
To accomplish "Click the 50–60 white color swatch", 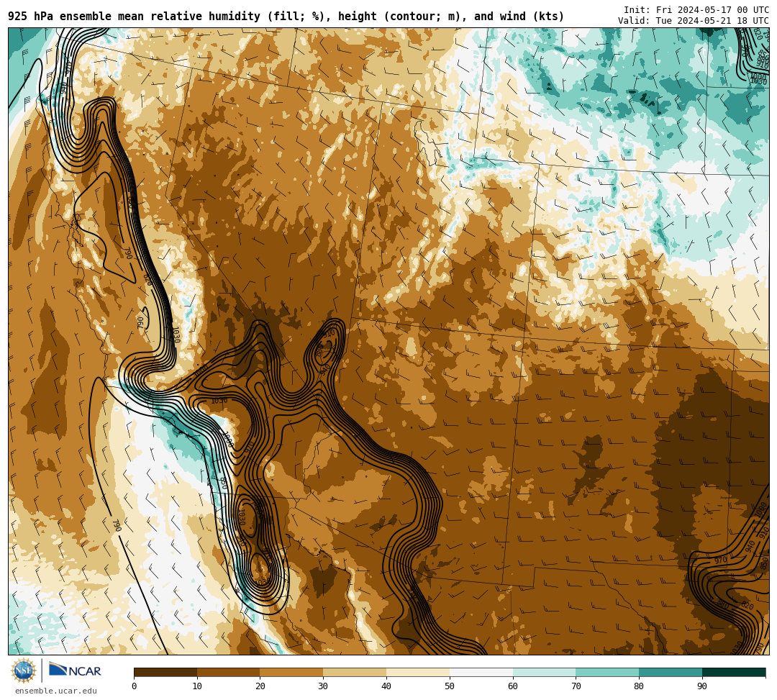I will 481,672.
